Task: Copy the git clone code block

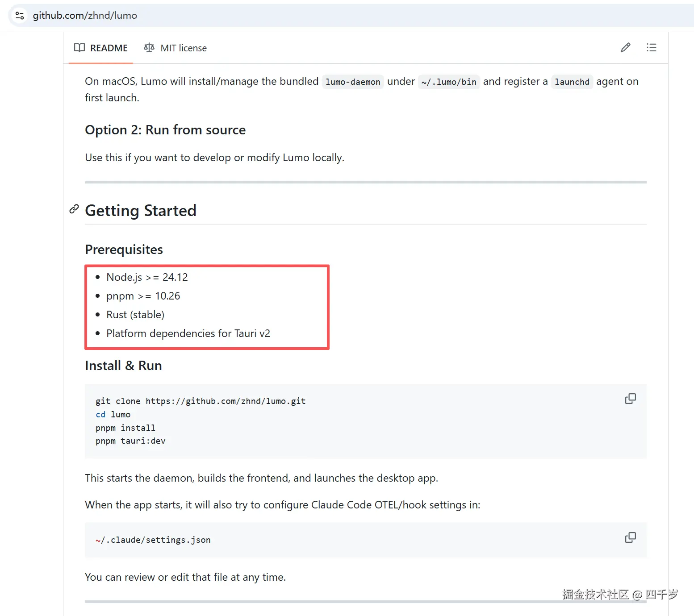Action: (630, 399)
